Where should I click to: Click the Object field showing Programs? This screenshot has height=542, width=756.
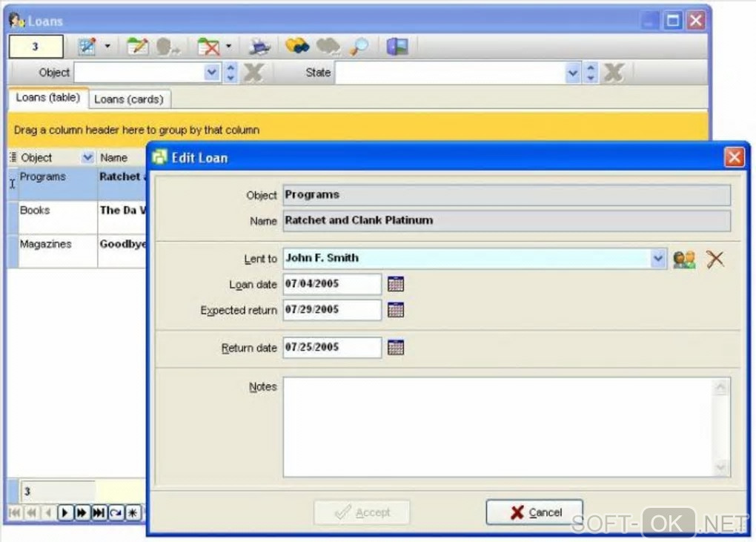pyautogui.click(x=506, y=195)
